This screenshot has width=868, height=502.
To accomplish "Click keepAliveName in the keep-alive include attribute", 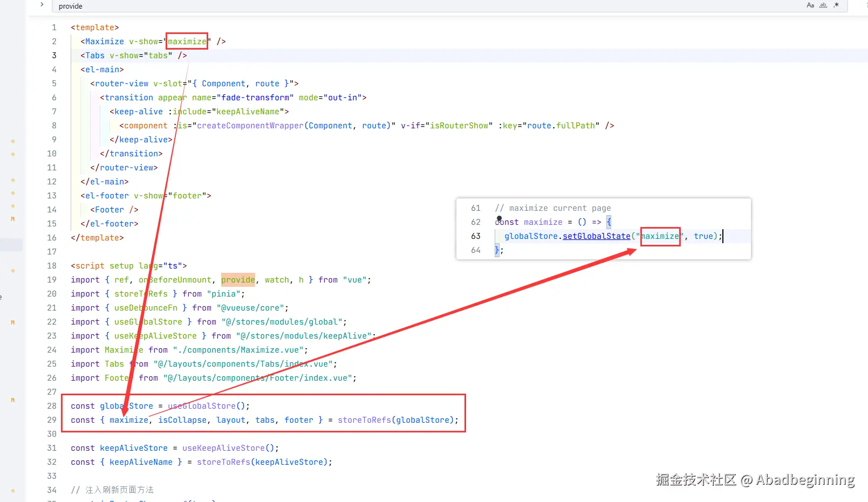I will 248,112.
